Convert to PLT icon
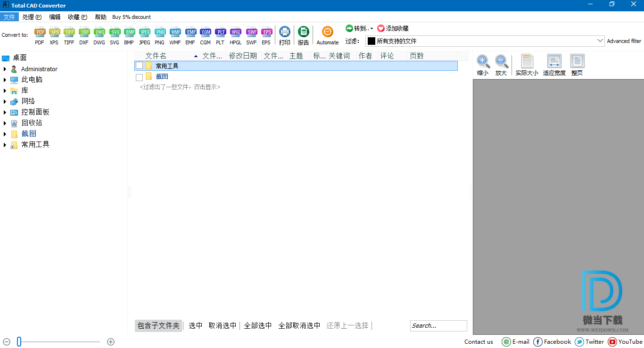Viewport: 644px width, 348px height. (221, 32)
